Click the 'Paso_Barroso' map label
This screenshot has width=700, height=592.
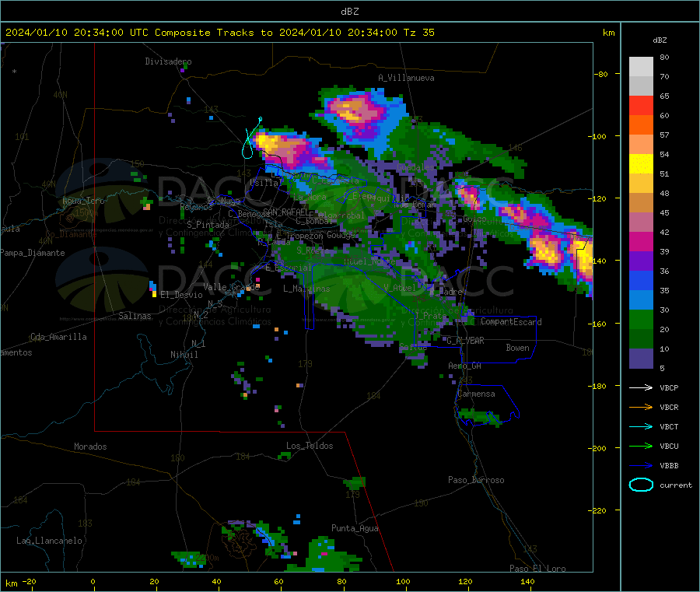click(476, 480)
